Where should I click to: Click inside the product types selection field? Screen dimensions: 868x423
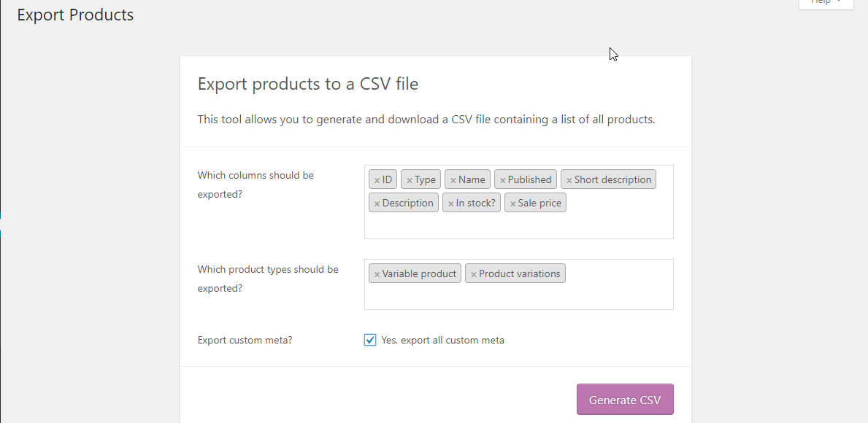(x=519, y=284)
